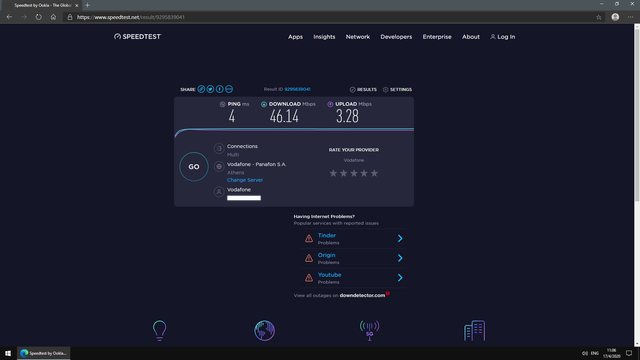640x360 pixels.
Task: Open Speedtest Settings
Action: coord(397,89)
